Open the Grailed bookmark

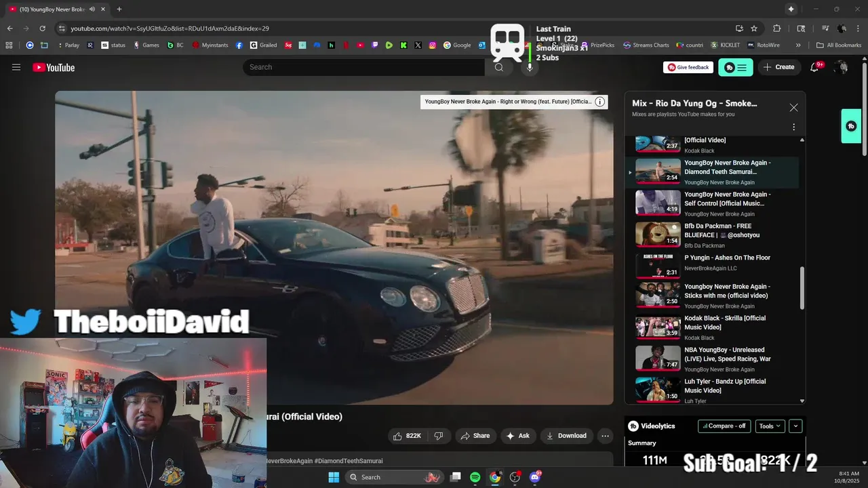click(263, 45)
